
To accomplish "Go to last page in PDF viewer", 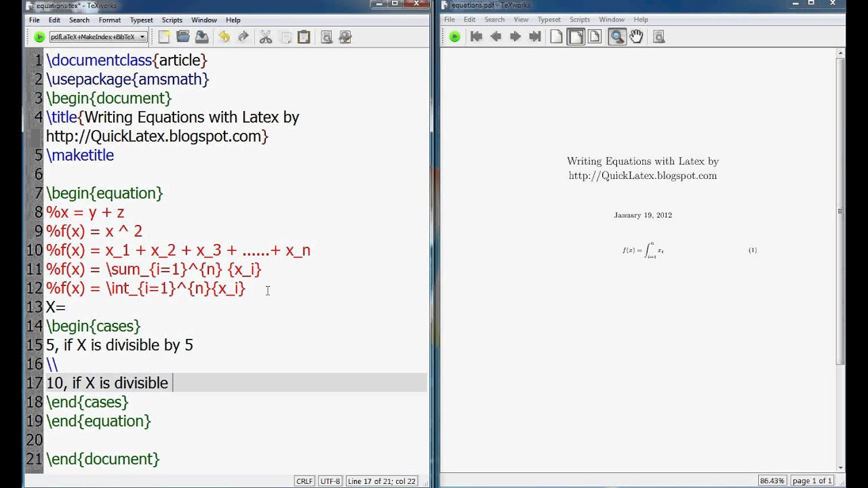I will pos(534,37).
